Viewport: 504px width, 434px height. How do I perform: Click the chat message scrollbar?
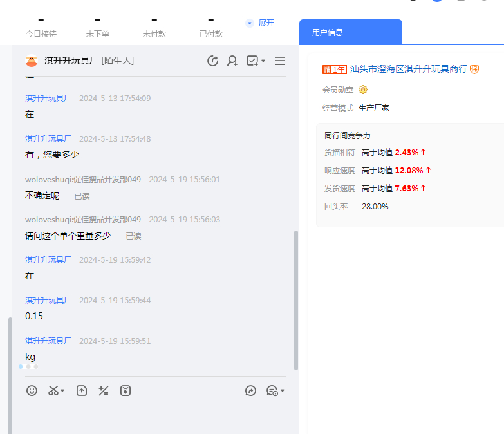[296, 299]
